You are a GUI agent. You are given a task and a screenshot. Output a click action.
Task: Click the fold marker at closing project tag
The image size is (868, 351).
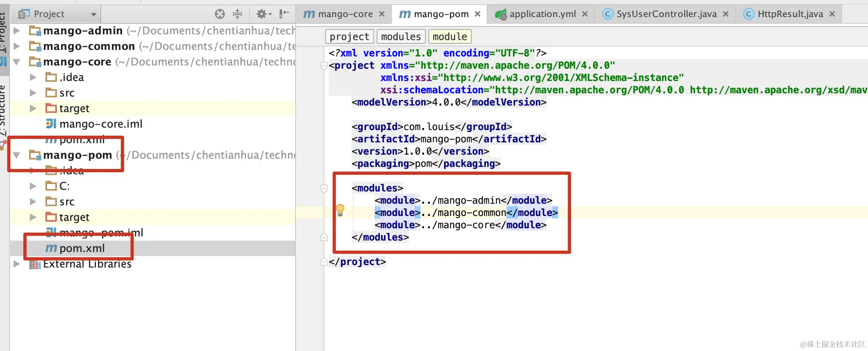coord(324,262)
